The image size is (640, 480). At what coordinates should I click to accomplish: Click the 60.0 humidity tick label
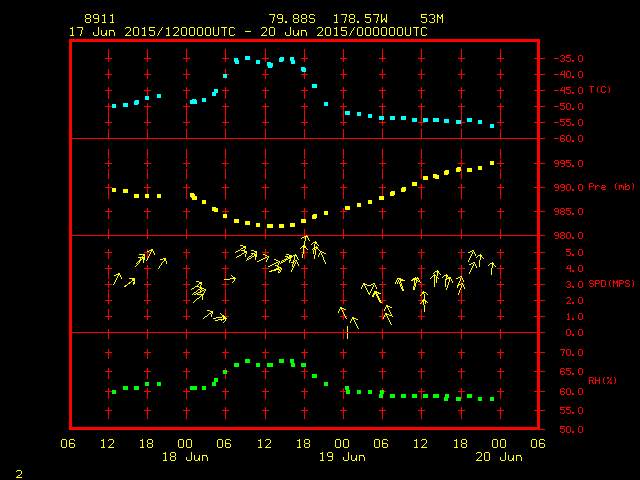tap(571, 391)
